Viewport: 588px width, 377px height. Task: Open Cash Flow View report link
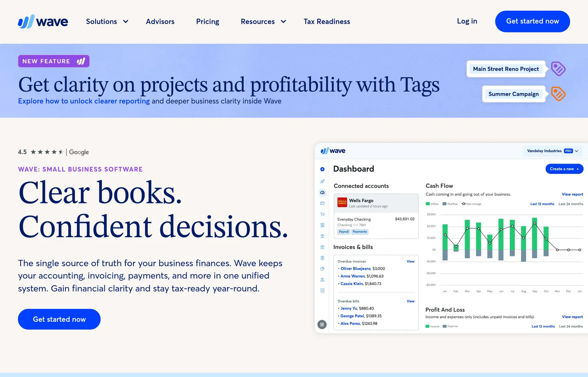tap(572, 194)
